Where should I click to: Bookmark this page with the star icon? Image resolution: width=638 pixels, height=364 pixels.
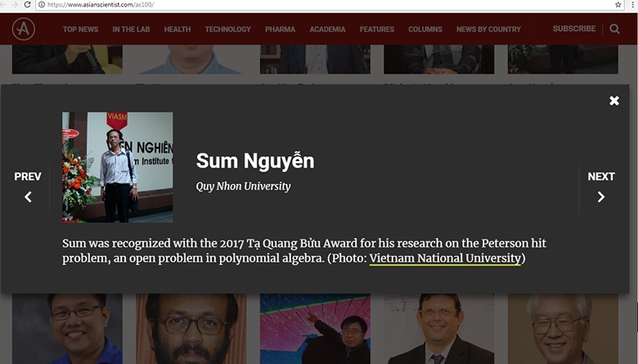click(618, 5)
